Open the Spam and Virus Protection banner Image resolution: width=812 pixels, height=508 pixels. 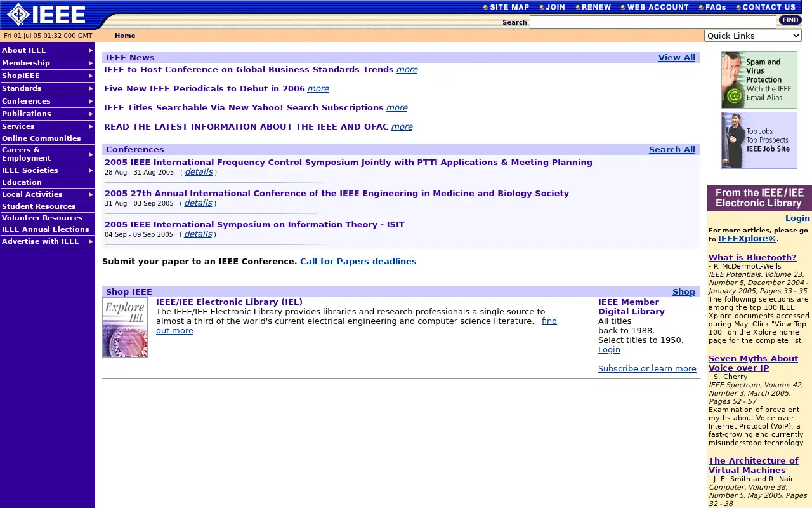point(759,80)
